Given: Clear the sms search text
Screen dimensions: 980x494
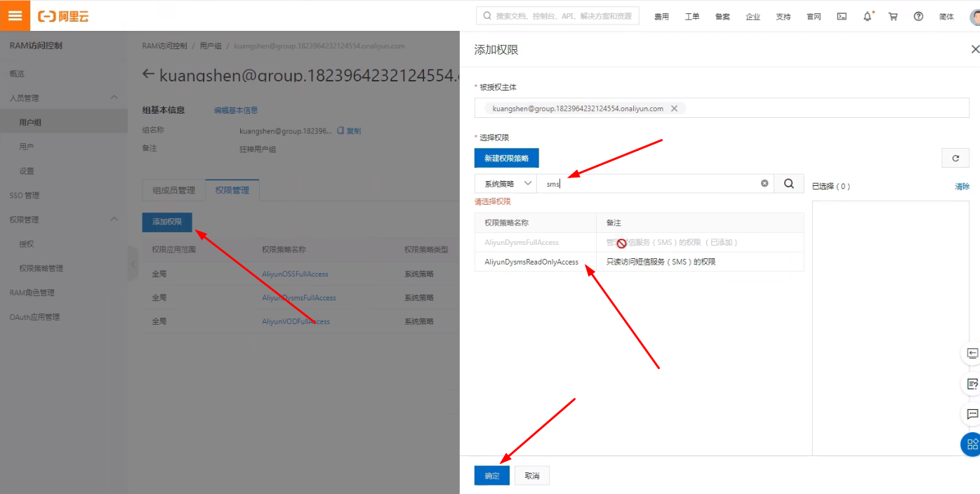Looking at the screenshot, I should pos(764,184).
